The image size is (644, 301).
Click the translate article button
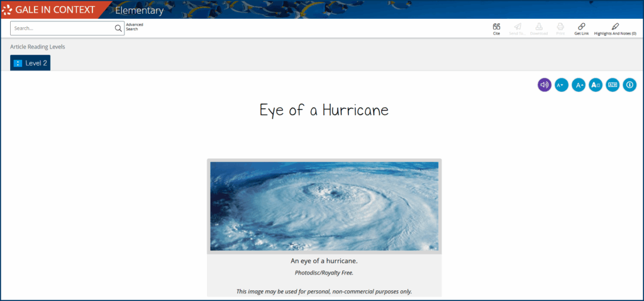click(x=613, y=84)
